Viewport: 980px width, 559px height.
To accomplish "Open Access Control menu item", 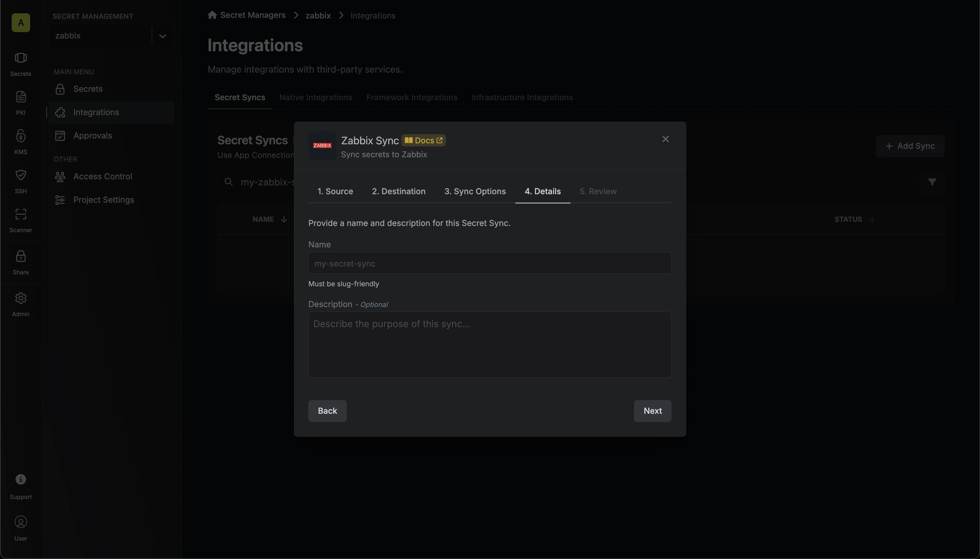I will click(111, 176).
